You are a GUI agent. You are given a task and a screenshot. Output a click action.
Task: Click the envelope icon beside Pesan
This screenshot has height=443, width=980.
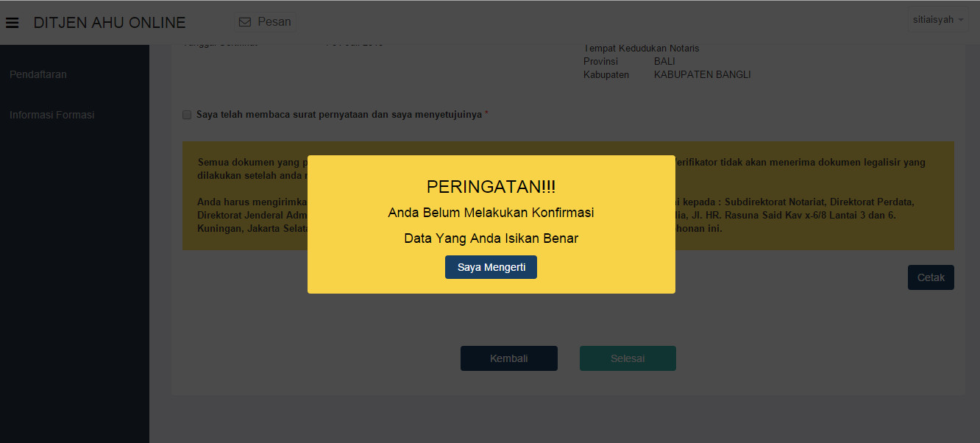click(x=245, y=22)
